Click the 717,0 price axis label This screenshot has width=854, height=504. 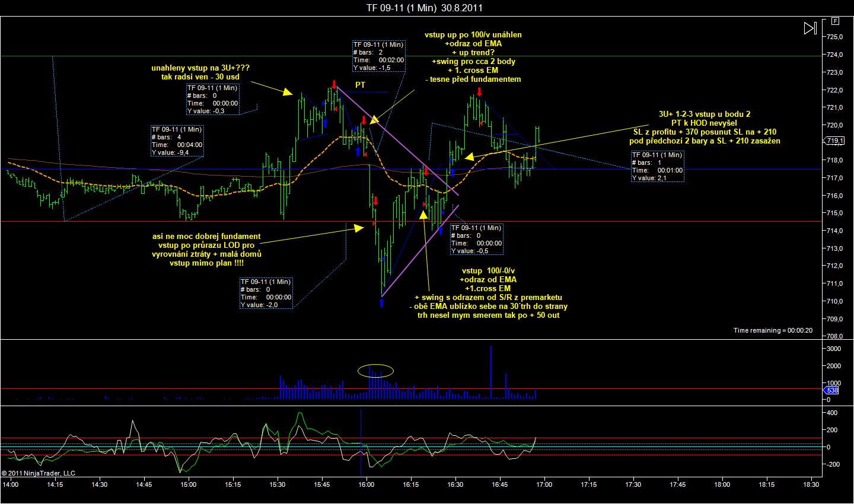[834, 178]
